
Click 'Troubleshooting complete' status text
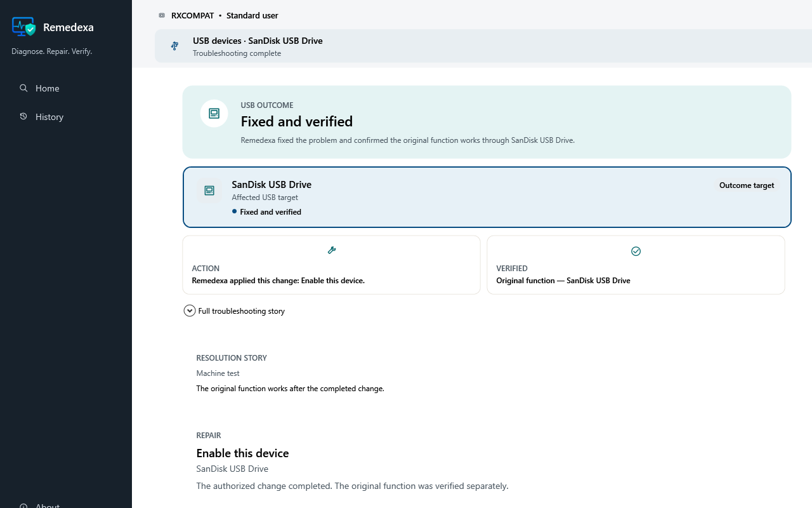click(x=237, y=53)
